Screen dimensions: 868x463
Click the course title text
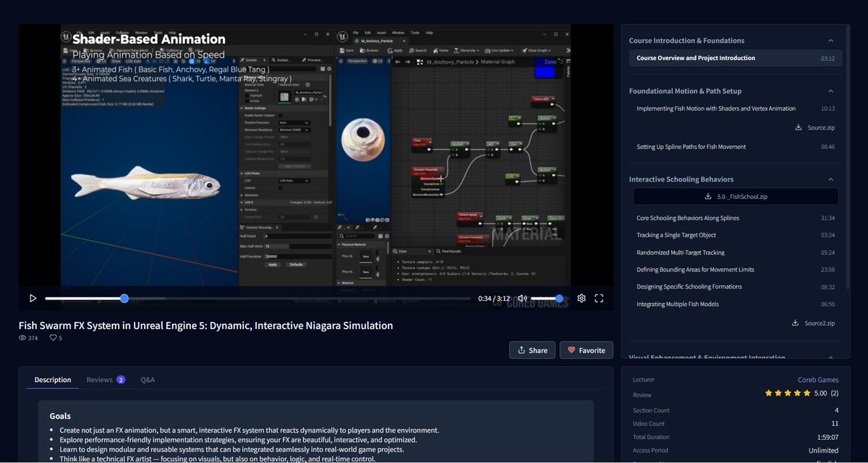coord(206,326)
